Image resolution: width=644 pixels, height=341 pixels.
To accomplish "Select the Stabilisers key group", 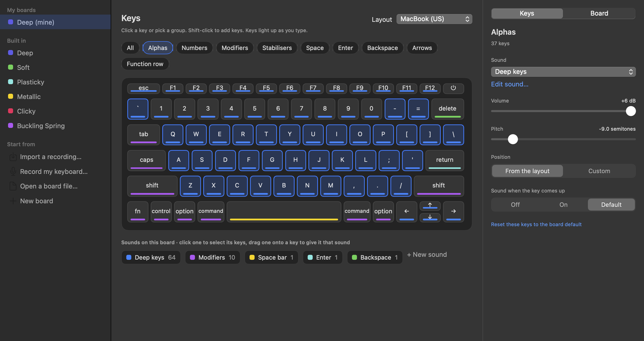I will [x=277, y=48].
